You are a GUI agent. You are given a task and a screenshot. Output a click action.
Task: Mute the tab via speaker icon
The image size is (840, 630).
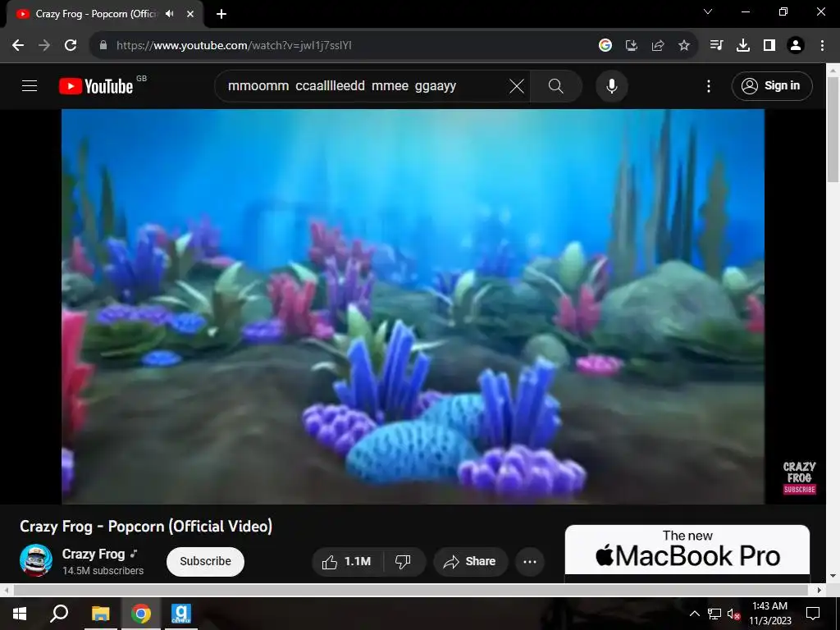click(x=170, y=14)
